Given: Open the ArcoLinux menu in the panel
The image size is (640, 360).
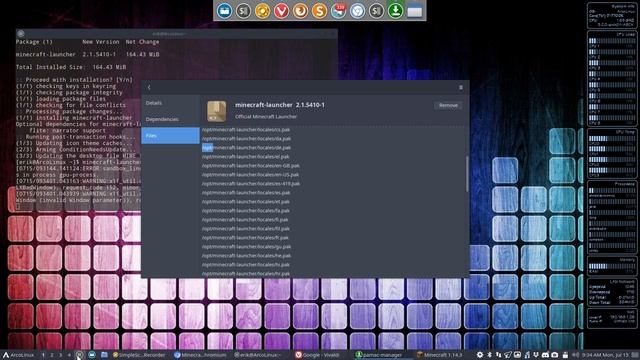Looking at the screenshot, I should point(18,355).
